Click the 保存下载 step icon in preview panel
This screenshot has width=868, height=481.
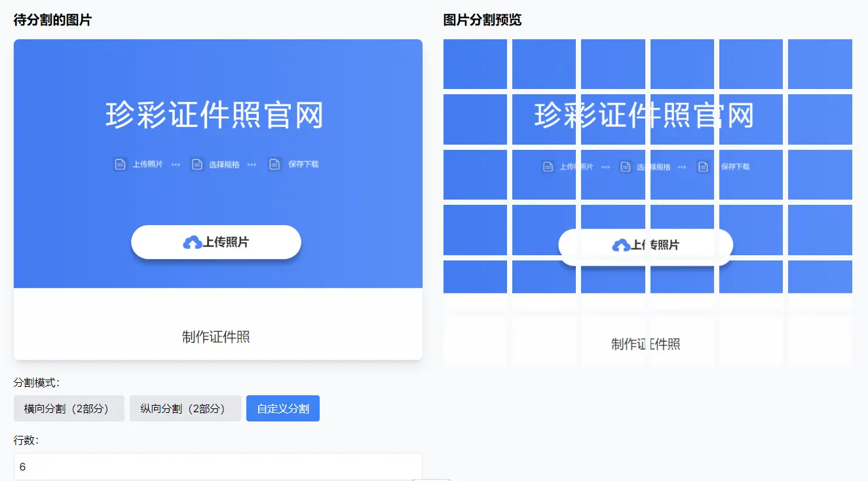coord(703,166)
